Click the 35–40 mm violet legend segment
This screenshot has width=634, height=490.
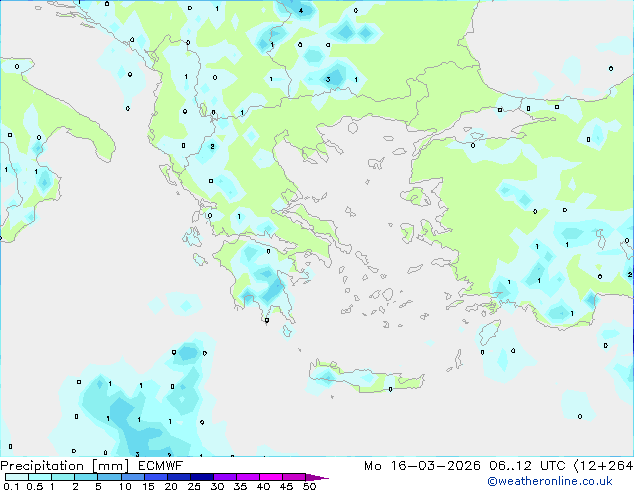pos(248,477)
